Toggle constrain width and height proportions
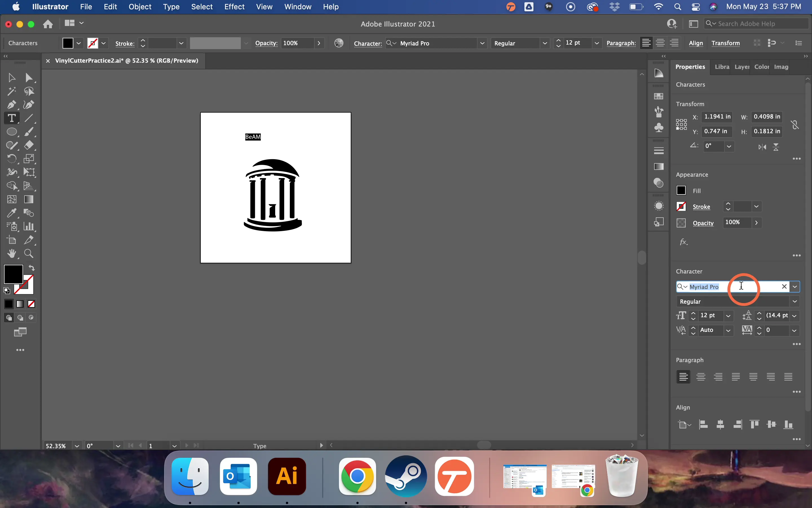This screenshot has height=508, width=812. point(795,125)
